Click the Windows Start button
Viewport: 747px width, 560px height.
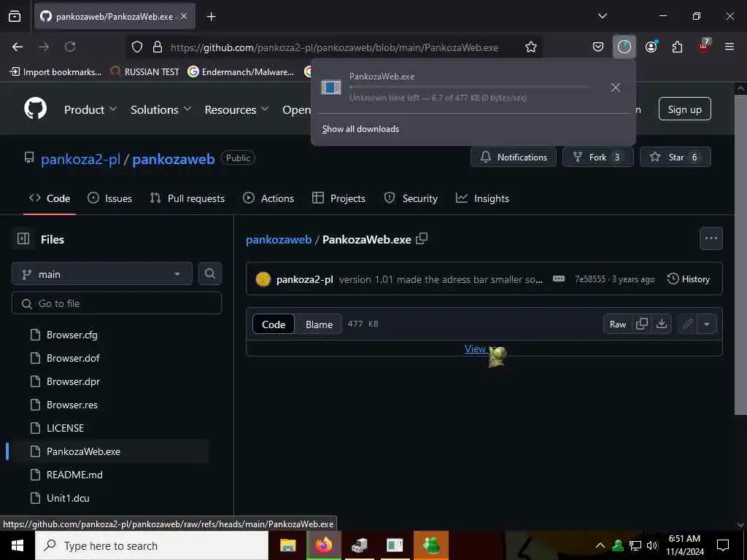(x=18, y=545)
